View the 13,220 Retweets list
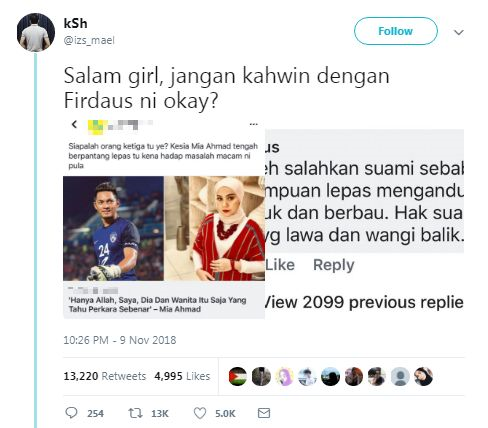Viewport: 488px width, 428px height. (x=105, y=376)
